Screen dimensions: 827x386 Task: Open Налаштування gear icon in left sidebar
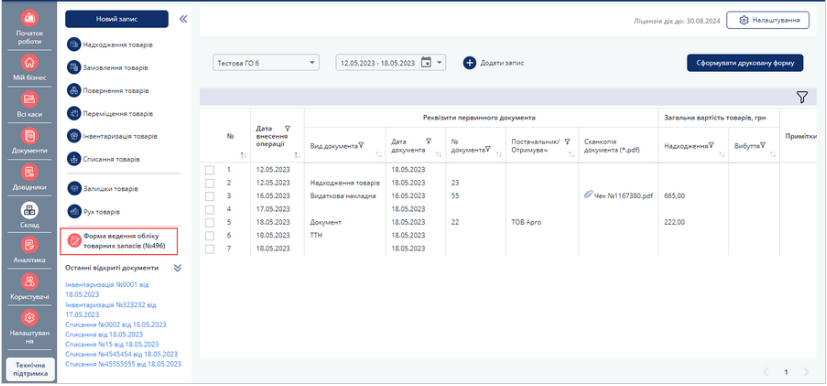point(30,318)
